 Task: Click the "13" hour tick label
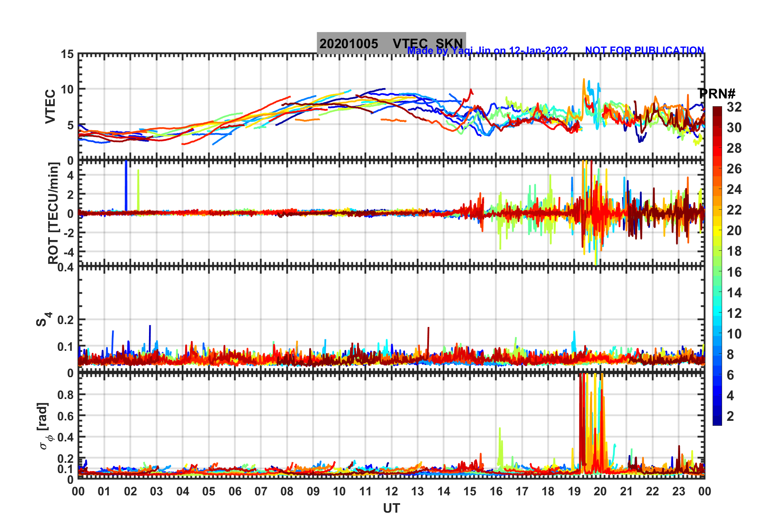pos(417,491)
